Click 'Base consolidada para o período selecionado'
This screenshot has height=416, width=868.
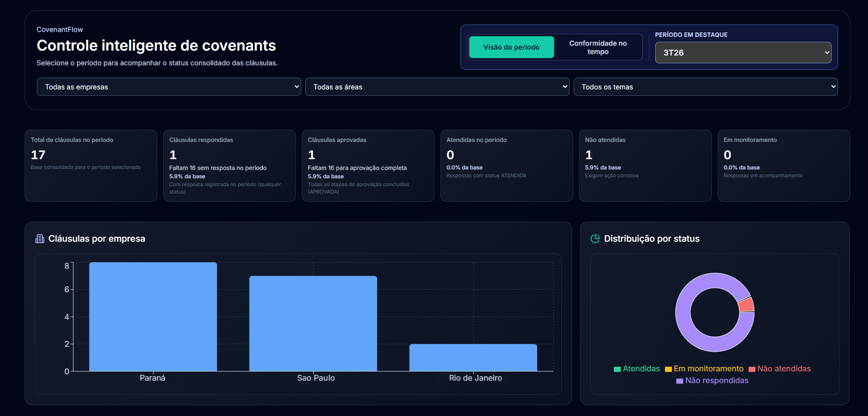[x=86, y=167]
